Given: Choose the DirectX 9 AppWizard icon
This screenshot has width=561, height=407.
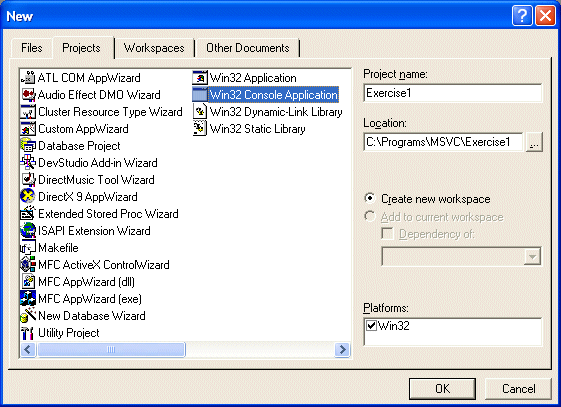Looking at the screenshot, I should click(x=28, y=196).
